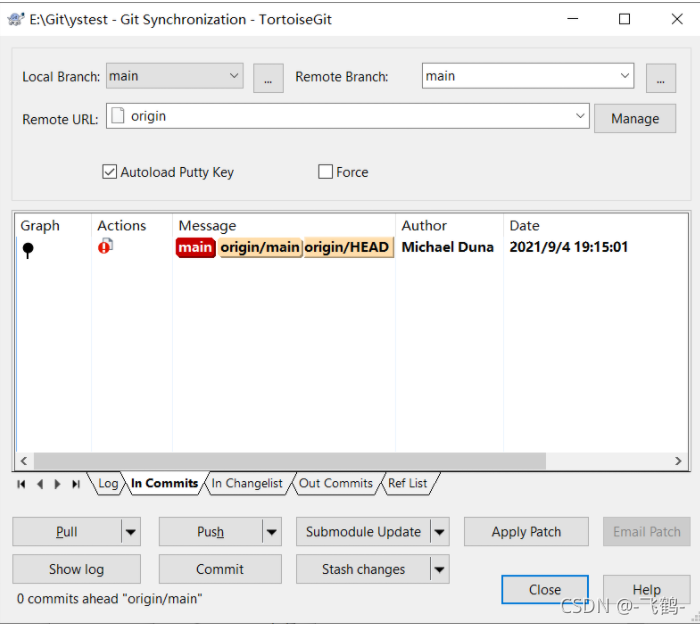This screenshot has height=624, width=700.
Task: Go to last tab using navigation arrow
Action: (x=76, y=484)
